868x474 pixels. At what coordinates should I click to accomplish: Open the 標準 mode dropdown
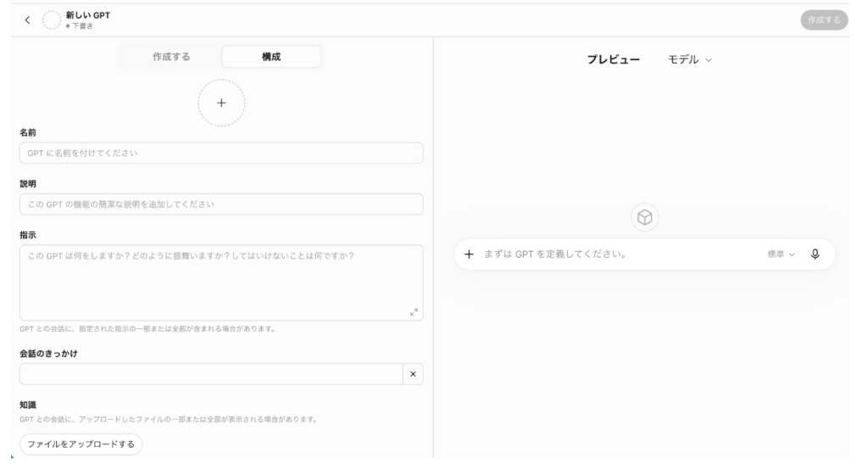pos(781,254)
